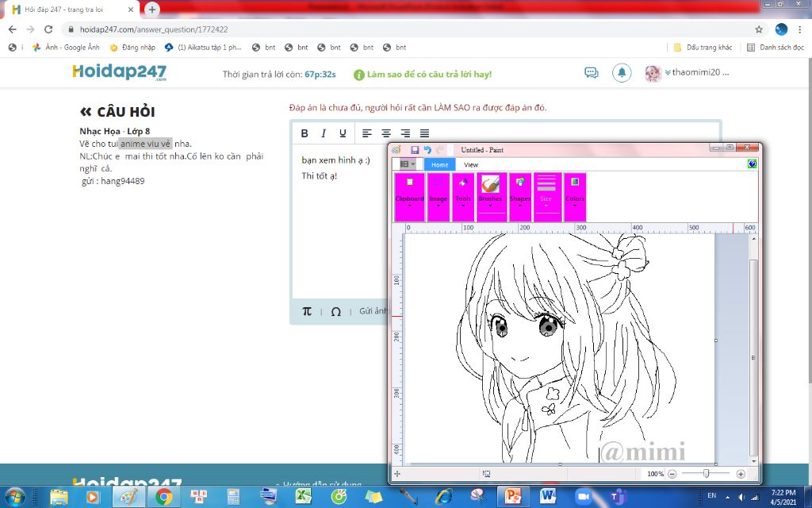
Task: Click the zoom in plus button in Paint
Action: tap(741, 474)
